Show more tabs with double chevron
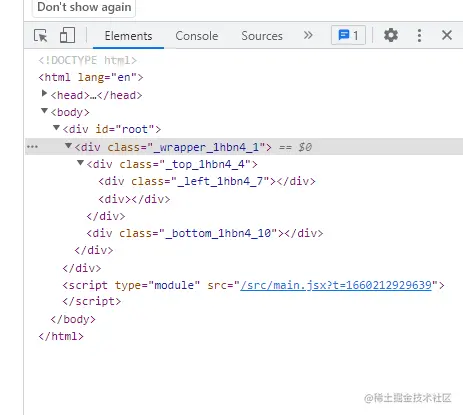463x415 pixels. (x=308, y=35)
